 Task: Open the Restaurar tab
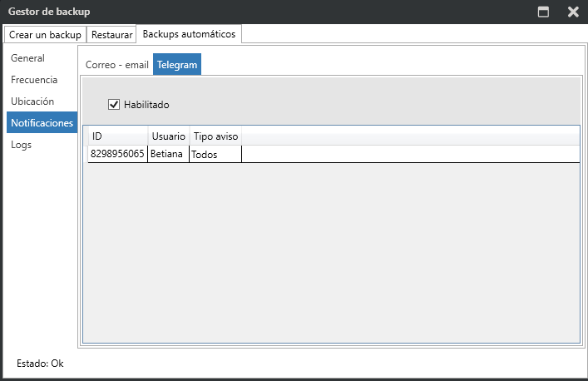coord(111,35)
